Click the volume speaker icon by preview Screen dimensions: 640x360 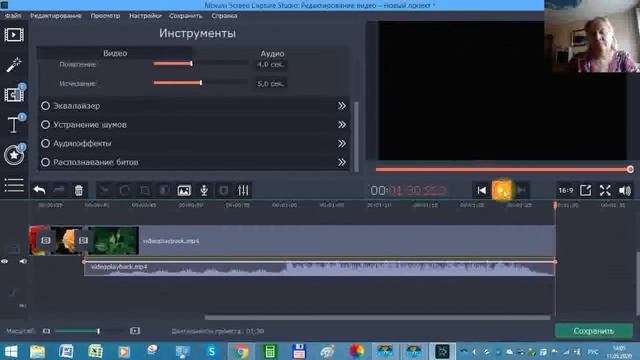pyautogui.click(x=625, y=190)
